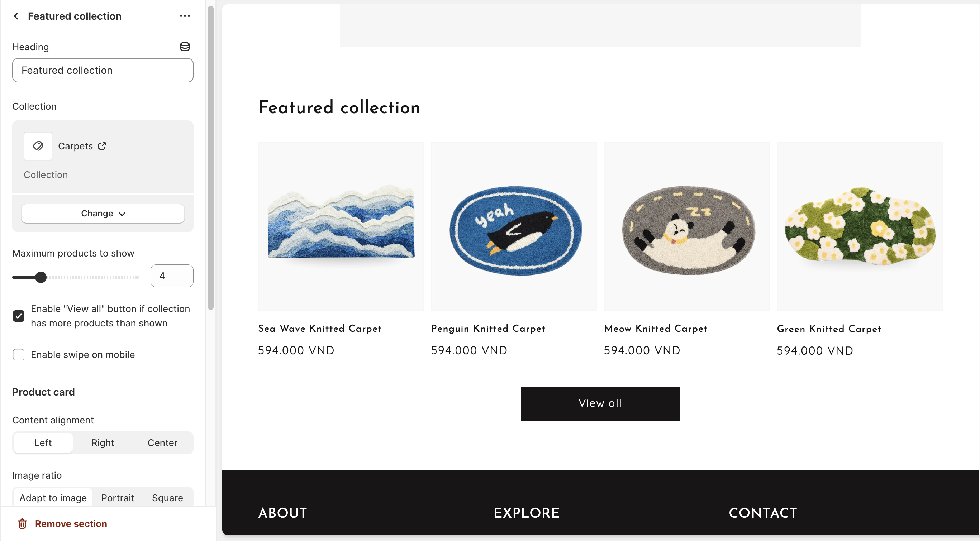Open the three-dot section options menu
The image size is (980, 541).
[185, 16]
